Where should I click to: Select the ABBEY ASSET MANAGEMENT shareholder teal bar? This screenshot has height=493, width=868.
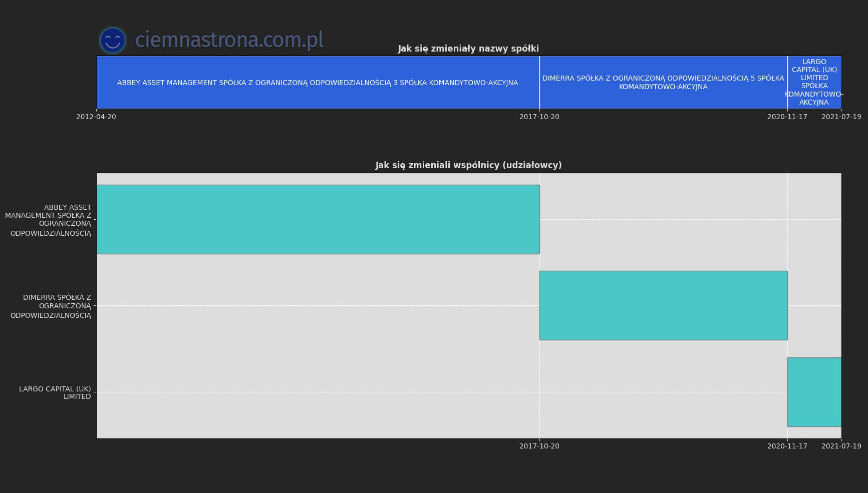coord(318,219)
